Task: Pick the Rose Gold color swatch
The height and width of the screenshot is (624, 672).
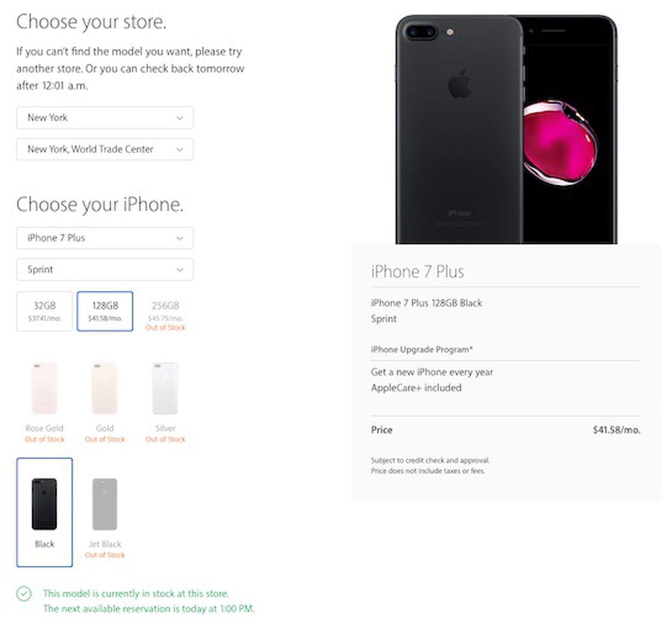Action: 45,389
